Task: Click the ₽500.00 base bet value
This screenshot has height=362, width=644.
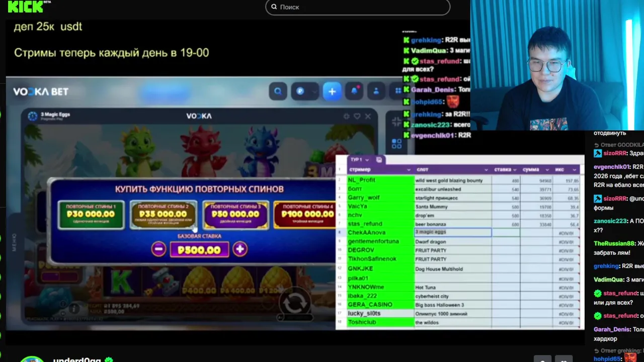Action: [x=199, y=250]
